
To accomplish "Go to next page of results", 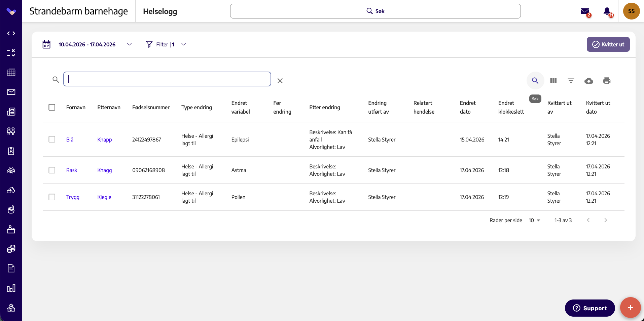I will [606, 220].
